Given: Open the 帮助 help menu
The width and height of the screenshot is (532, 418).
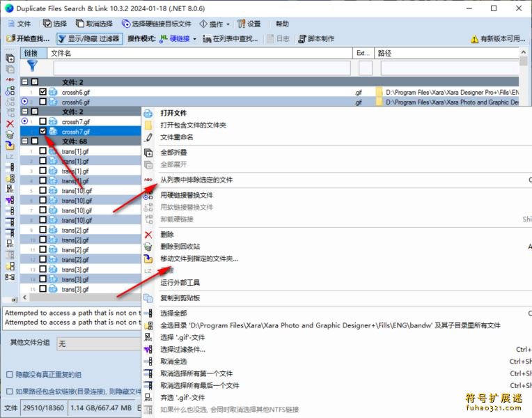Looking at the screenshot, I should point(282,24).
